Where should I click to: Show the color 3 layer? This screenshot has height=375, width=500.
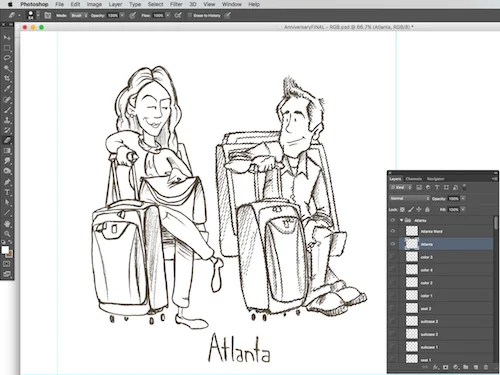click(393, 257)
